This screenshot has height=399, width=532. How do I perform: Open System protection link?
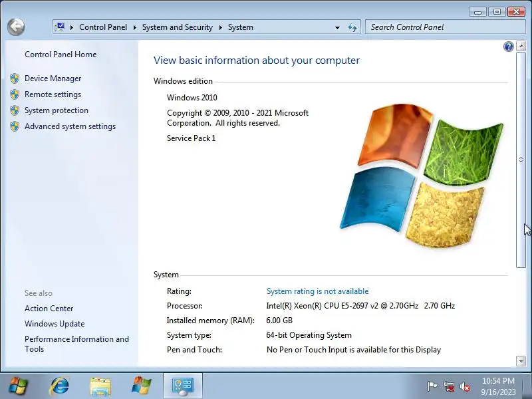[57, 110]
